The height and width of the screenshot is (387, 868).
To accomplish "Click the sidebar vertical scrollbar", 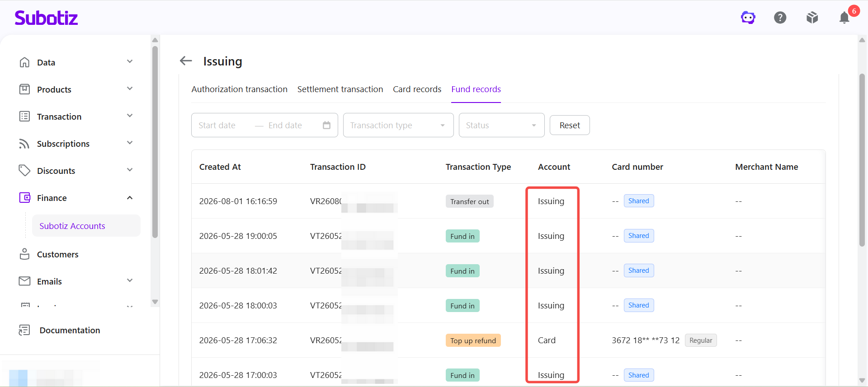I will (155, 142).
